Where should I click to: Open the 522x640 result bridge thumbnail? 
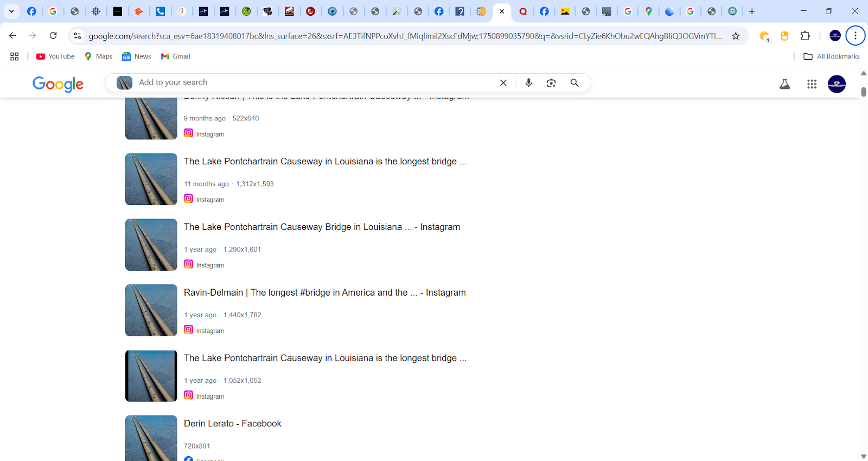tap(151, 118)
